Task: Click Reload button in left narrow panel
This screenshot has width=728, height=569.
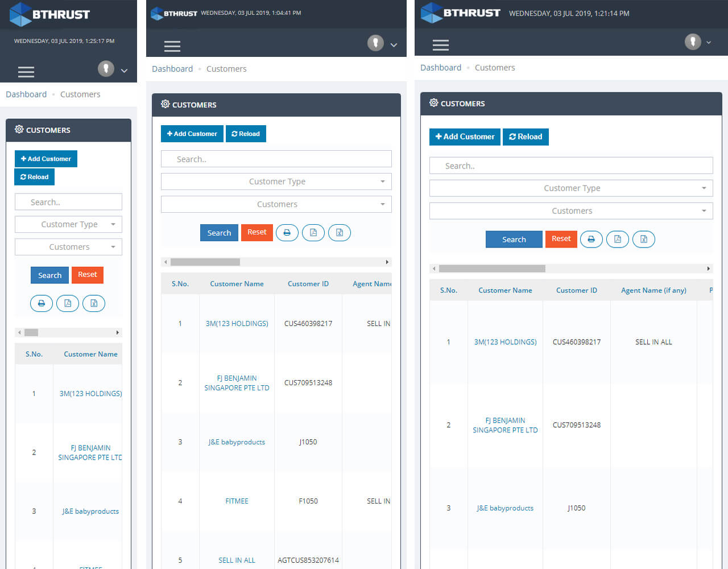Action: (x=34, y=177)
